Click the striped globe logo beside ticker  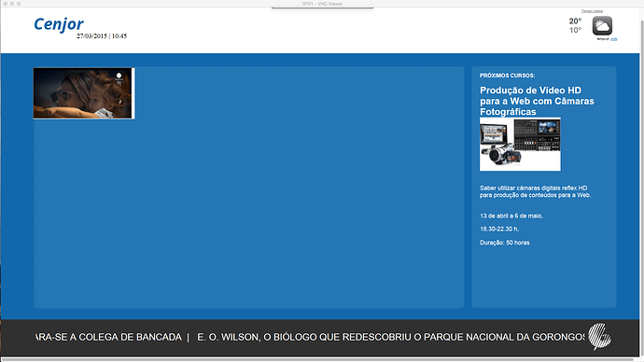click(x=599, y=337)
